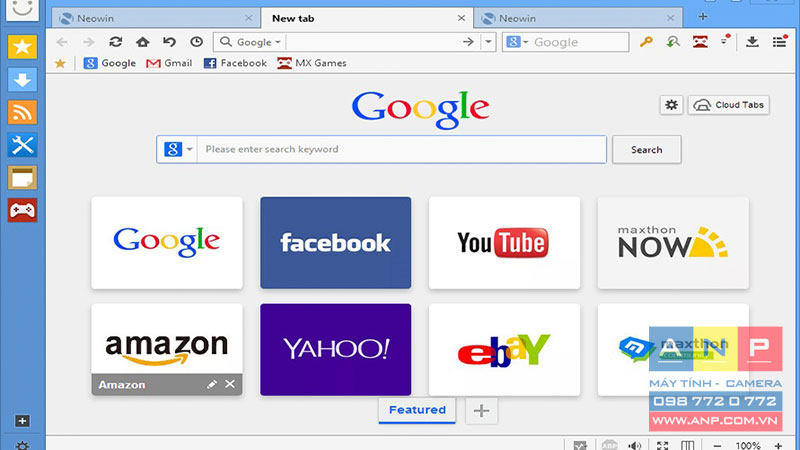Open the download manager toolbar icon

tap(752, 42)
